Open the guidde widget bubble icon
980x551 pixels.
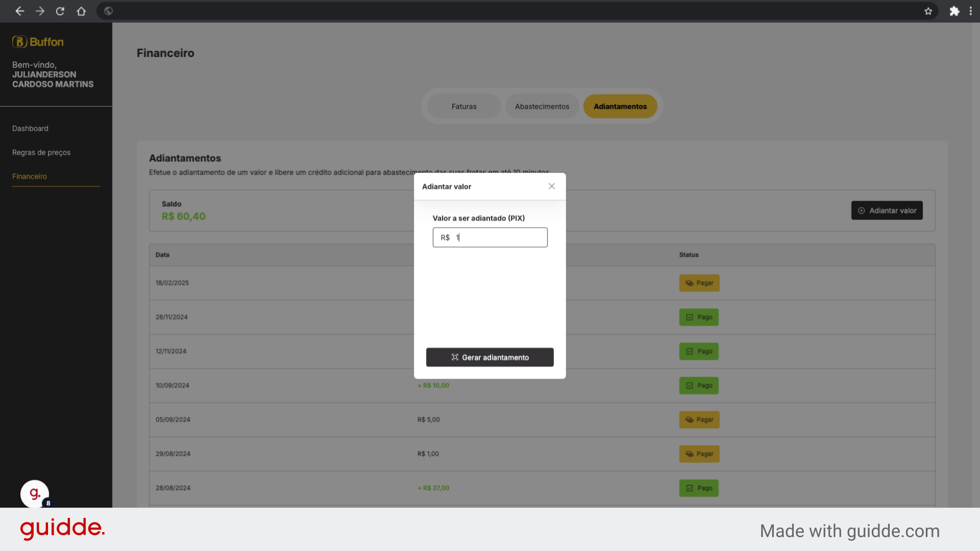pos(35,494)
